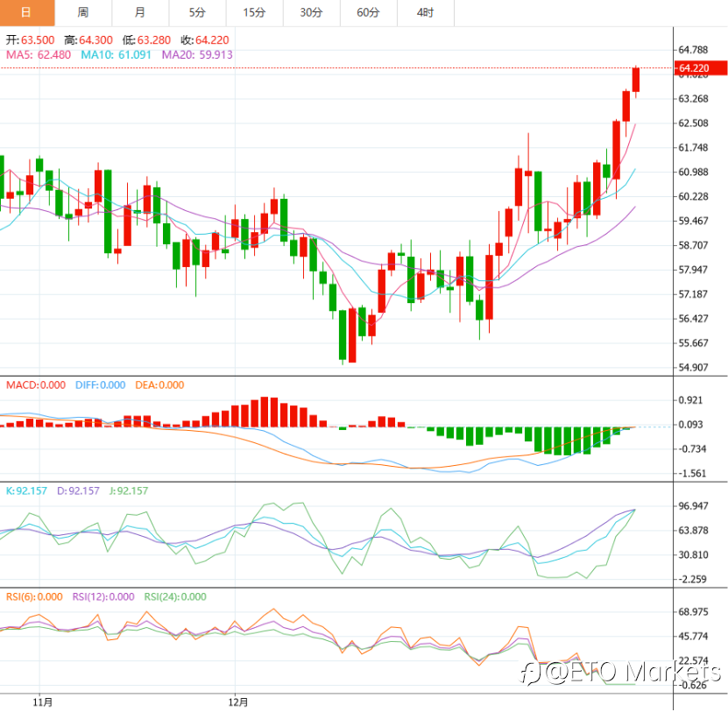
Task: Click the 收:64.220 close price value
Action: (x=205, y=40)
